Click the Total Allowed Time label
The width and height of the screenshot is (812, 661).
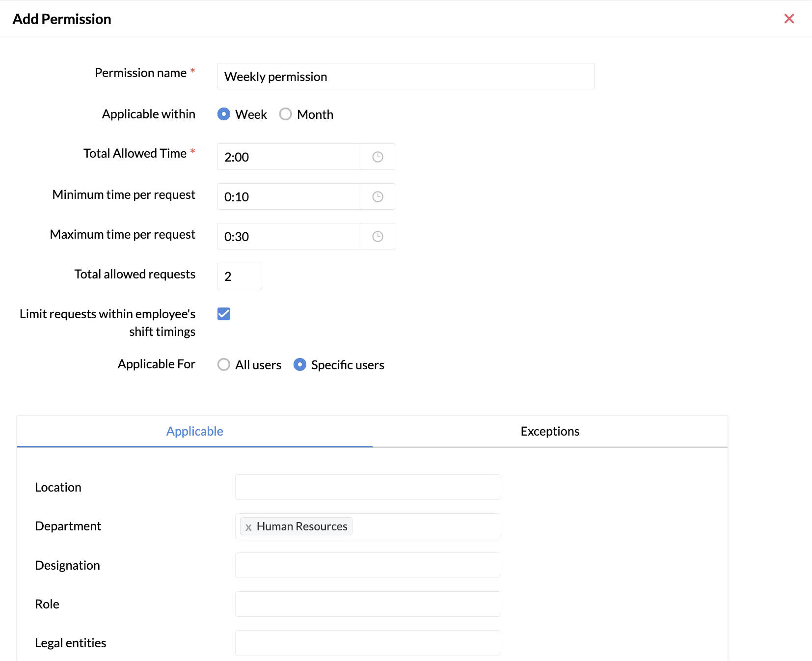click(x=135, y=153)
